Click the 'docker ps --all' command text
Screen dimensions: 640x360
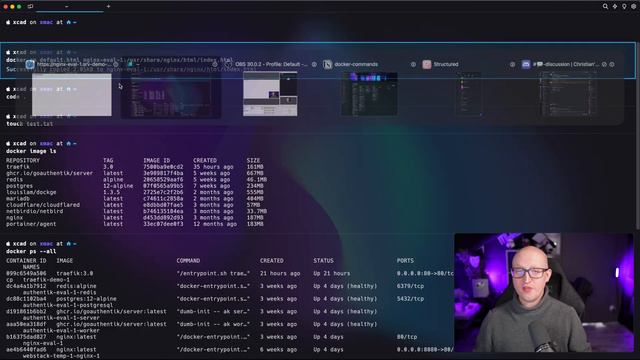point(31,251)
